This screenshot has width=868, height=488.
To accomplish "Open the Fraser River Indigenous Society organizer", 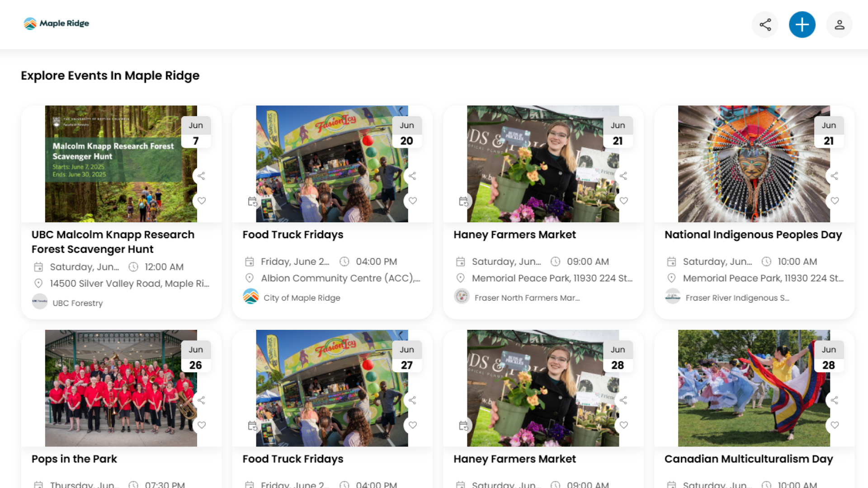I will click(x=737, y=297).
